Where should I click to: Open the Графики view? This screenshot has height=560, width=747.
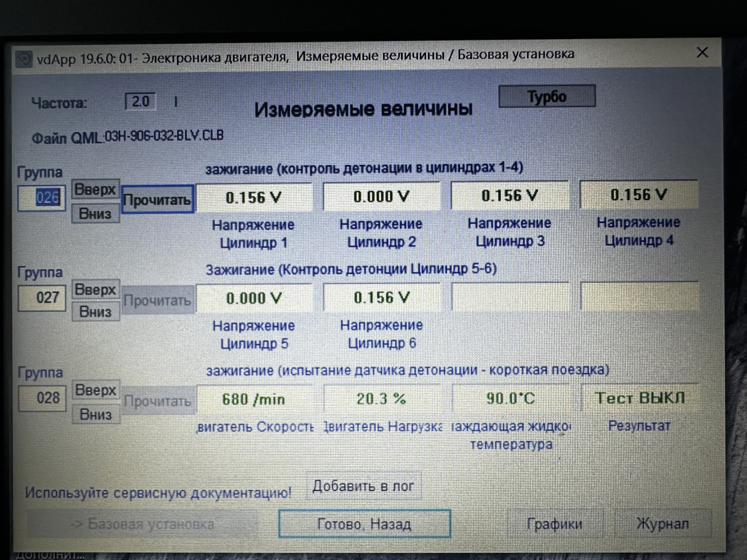tap(554, 524)
